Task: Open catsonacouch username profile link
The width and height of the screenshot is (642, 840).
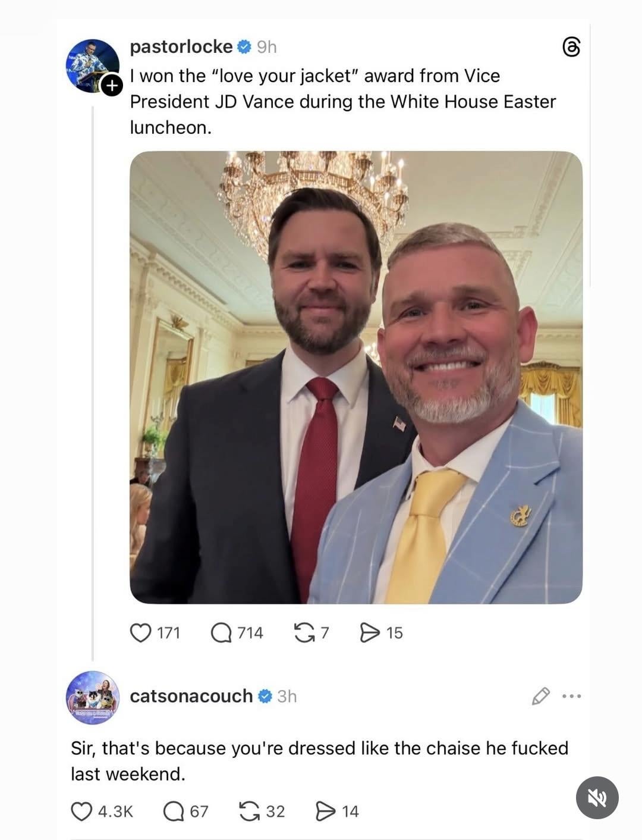Action: (191, 696)
